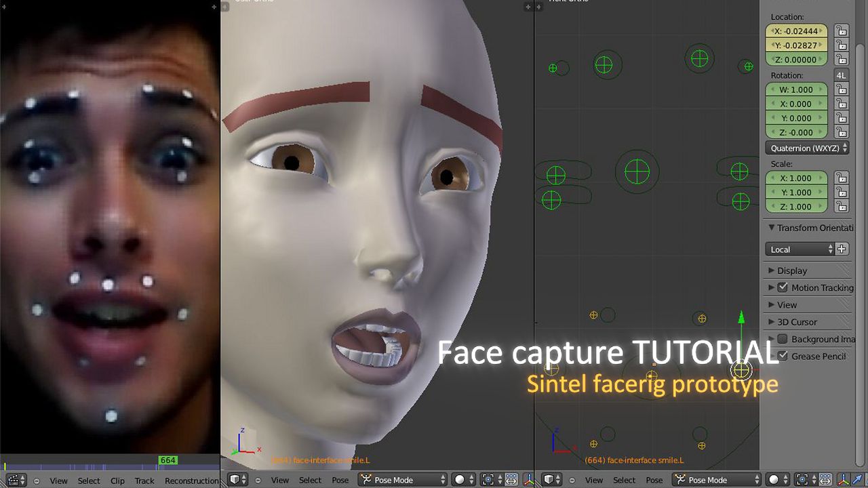Open Pose Mode dropdown in face model viewport
Image resolution: width=868 pixels, height=488 pixels.
403,480
